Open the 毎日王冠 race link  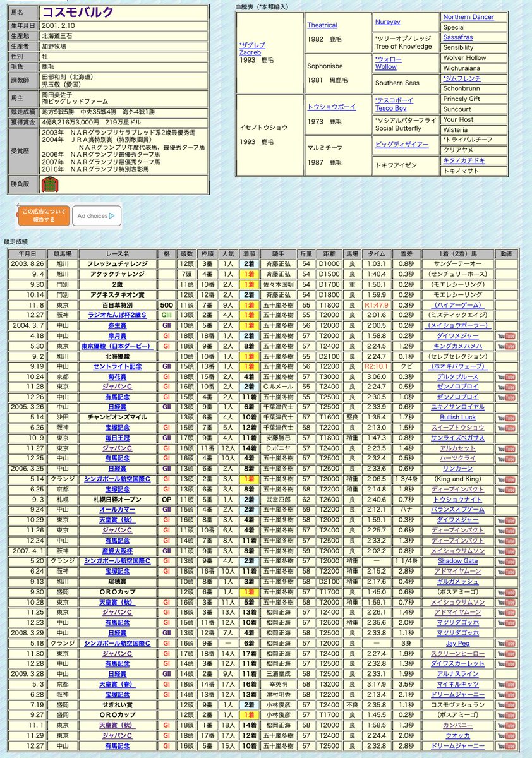(118, 438)
